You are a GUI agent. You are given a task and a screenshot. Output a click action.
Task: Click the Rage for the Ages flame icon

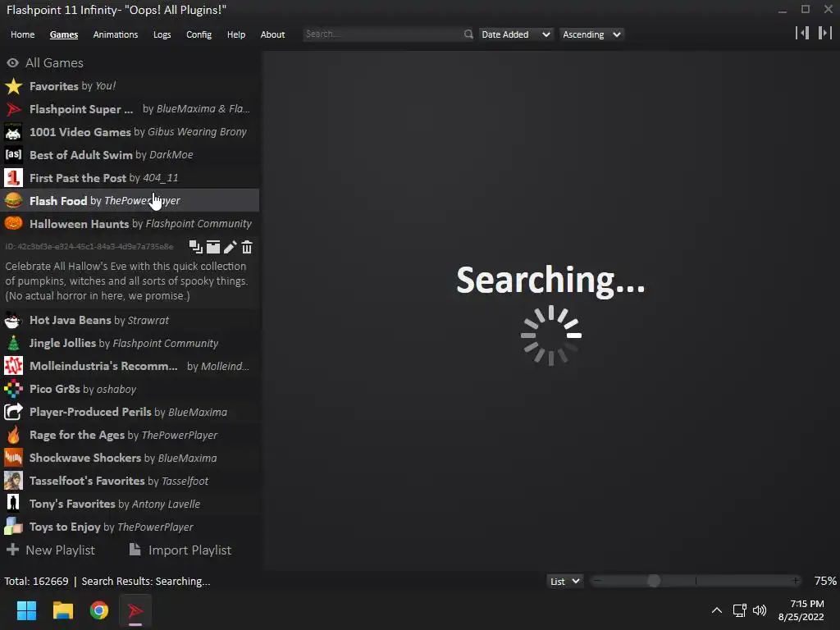(13, 435)
